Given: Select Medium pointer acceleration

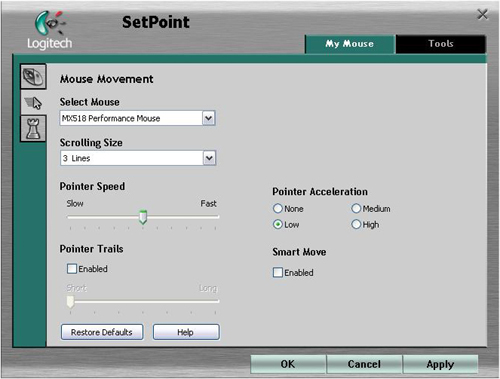Looking at the screenshot, I should tap(356, 209).
